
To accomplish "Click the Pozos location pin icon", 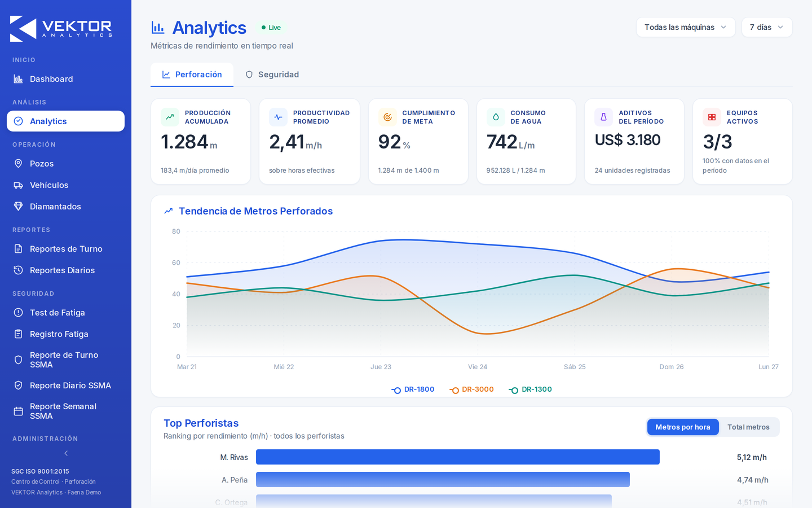I will click(x=18, y=164).
